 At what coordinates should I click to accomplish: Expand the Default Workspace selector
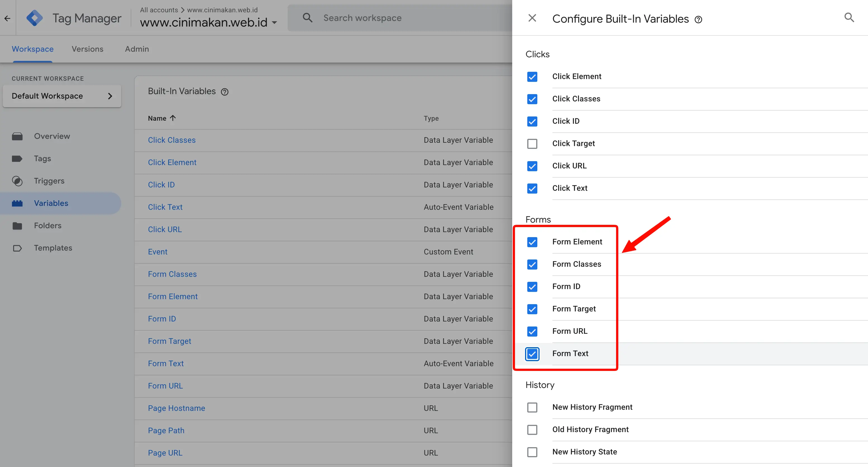[x=62, y=96]
